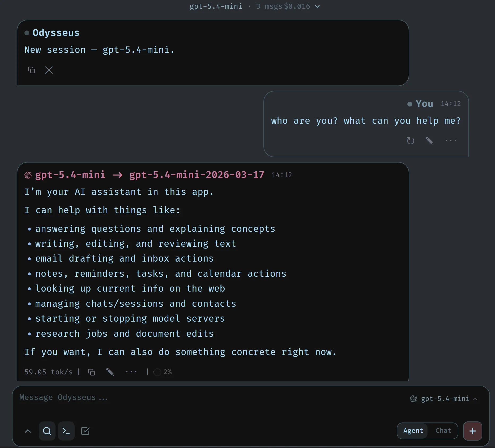
Task: Click the '3 msgs' count in the header
Action: click(269, 6)
